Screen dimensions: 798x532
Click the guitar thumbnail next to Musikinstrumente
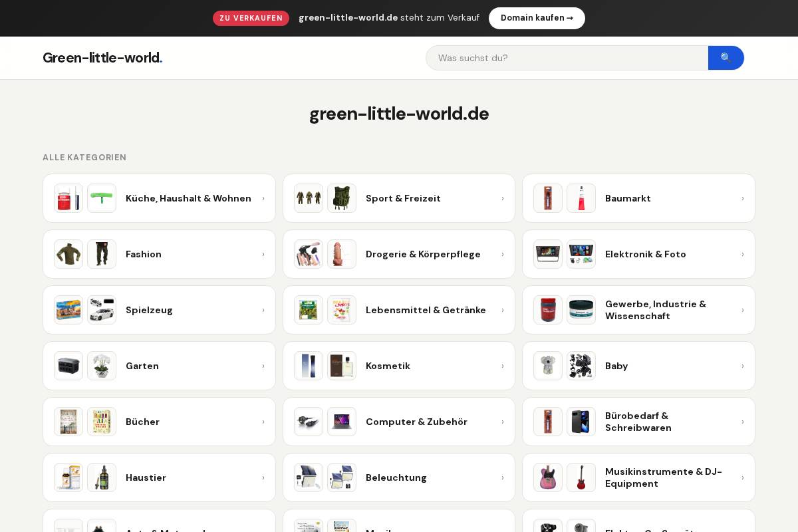click(581, 477)
